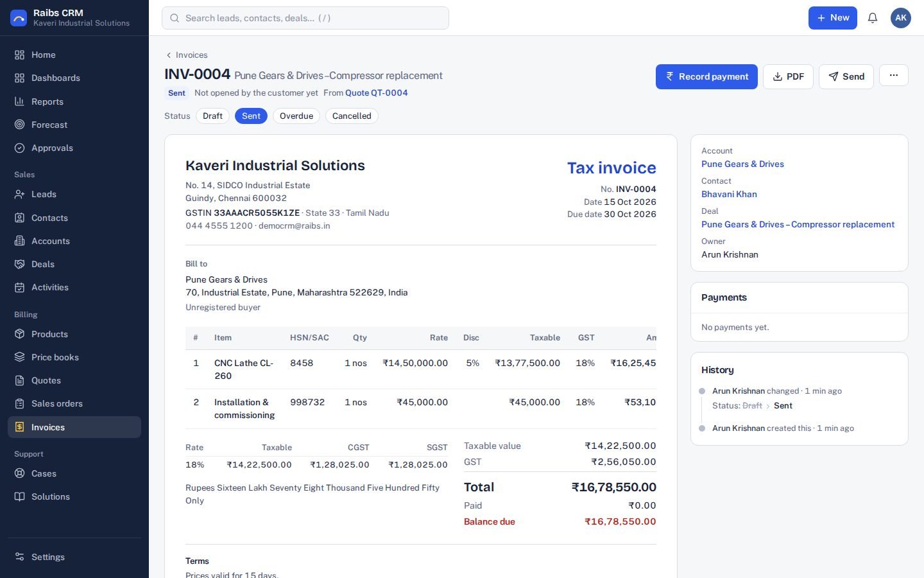Click the Installation & commissioning line item
Image resolution: width=924 pixels, height=578 pixels.
click(244, 408)
